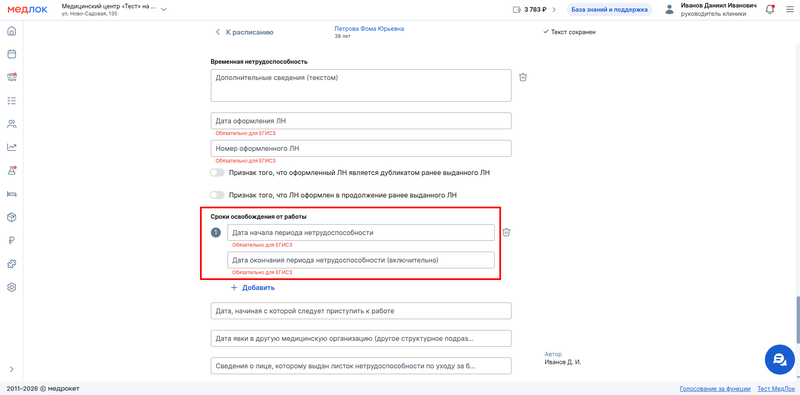
Task: Open the clinic selector dropdown
Action: coord(114,9)
